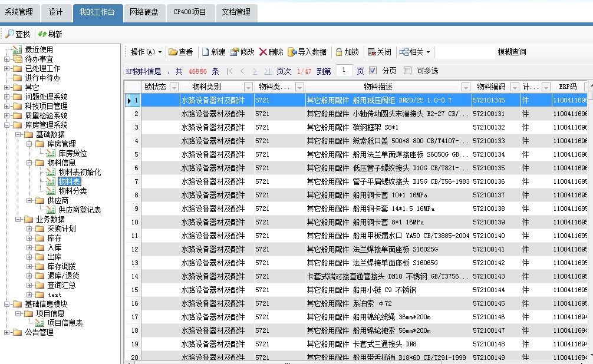Open the 操作(A) dropdown menu
This screenshot has height=364, width=593.
146,52
